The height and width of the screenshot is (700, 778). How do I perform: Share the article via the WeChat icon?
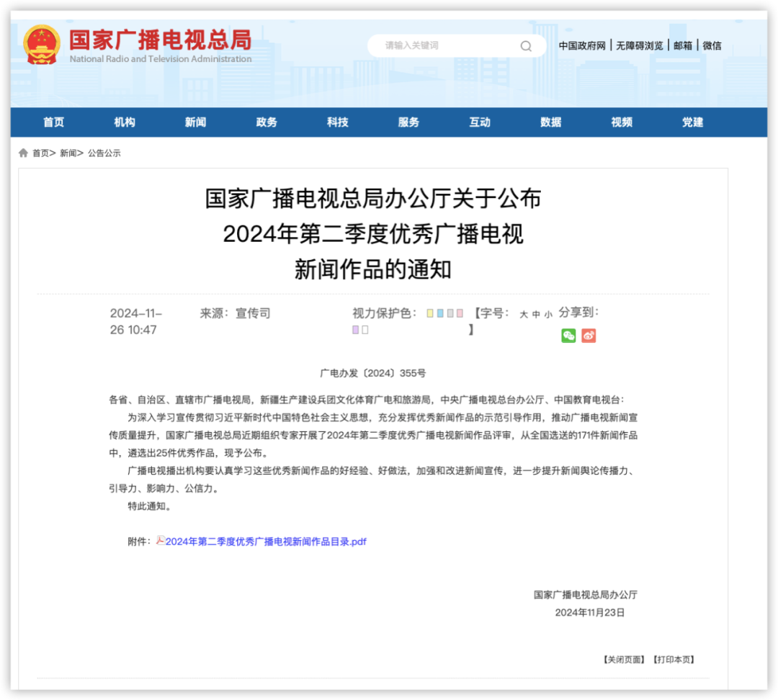point(569,335)
